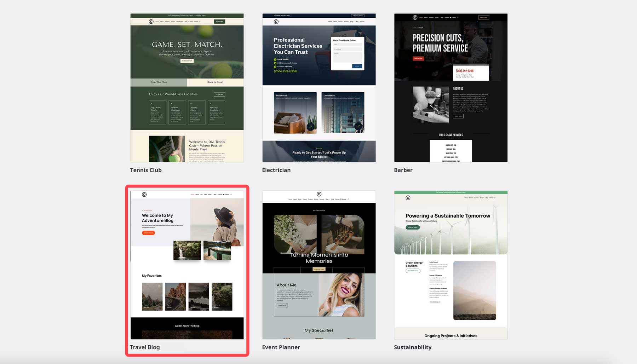This screenshot has height=364, width=637.
Task: Click the Divi logo on the Event Planner template
Action: (319, 194)
